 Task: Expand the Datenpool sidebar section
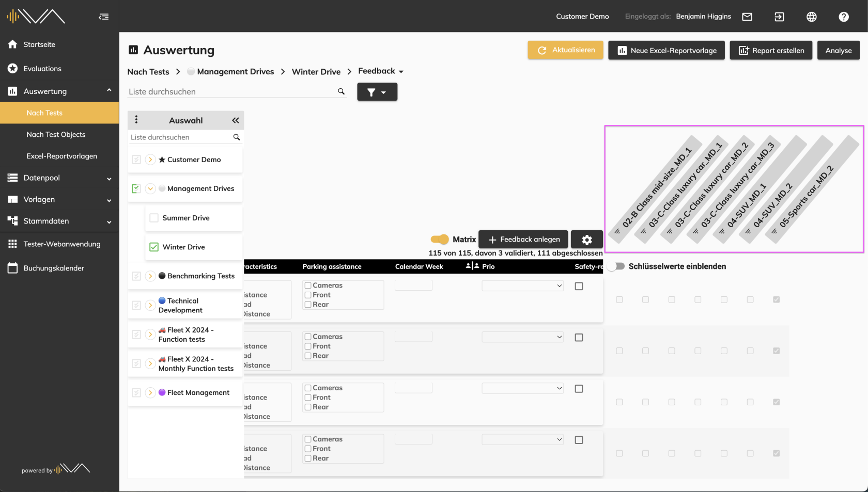pyautogui.click(x=109, y=179)
